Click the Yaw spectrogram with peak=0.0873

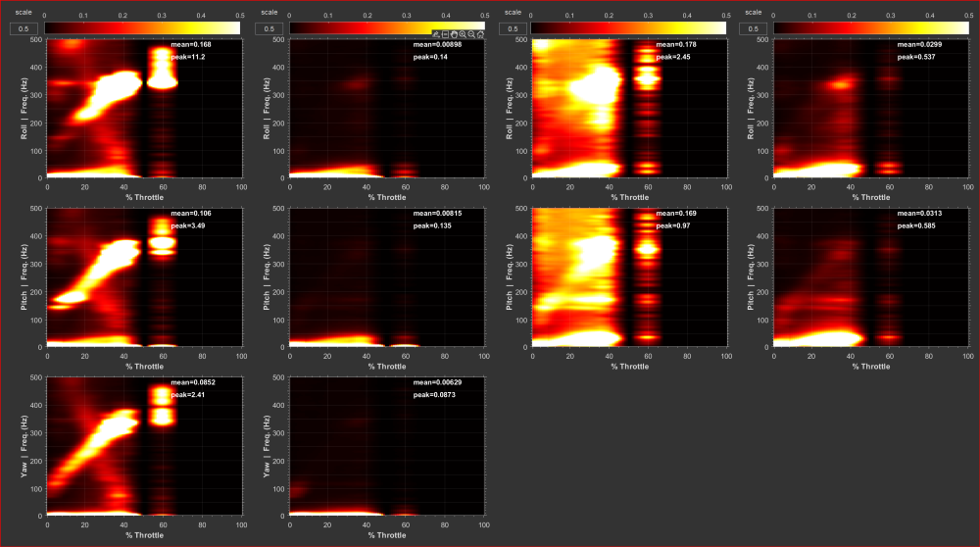386,445
